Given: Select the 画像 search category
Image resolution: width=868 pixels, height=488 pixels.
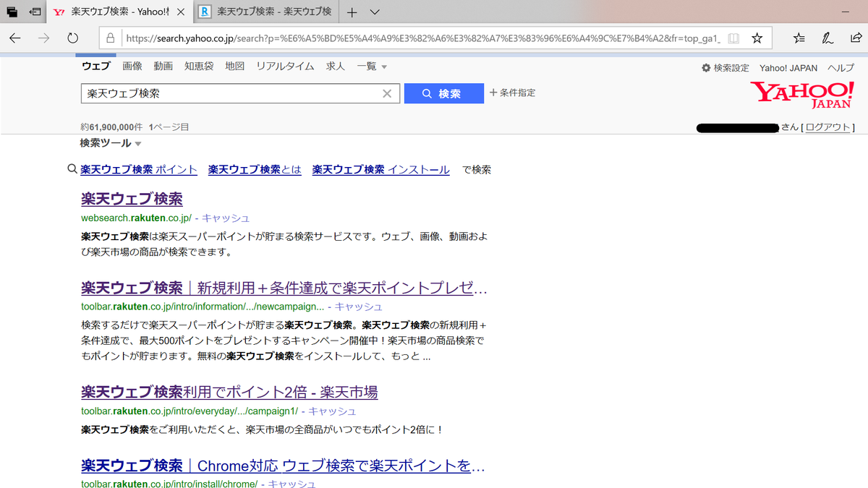Looking at the screenshot, I should coord(132,67).
